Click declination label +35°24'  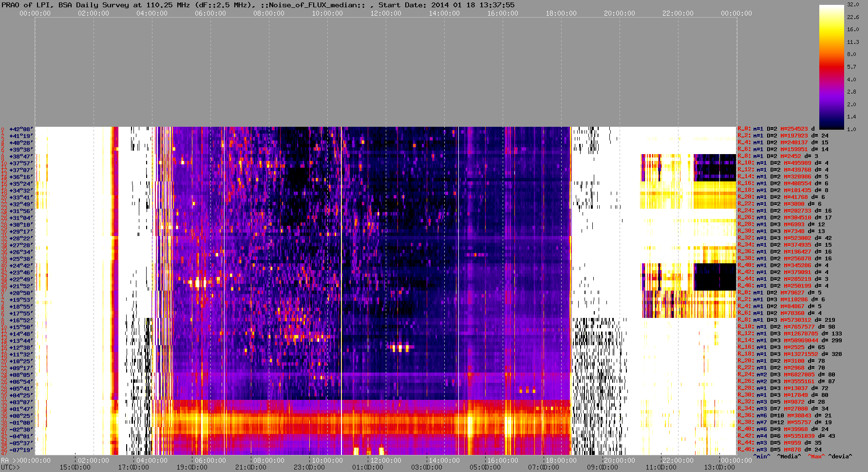pos(21,184)
